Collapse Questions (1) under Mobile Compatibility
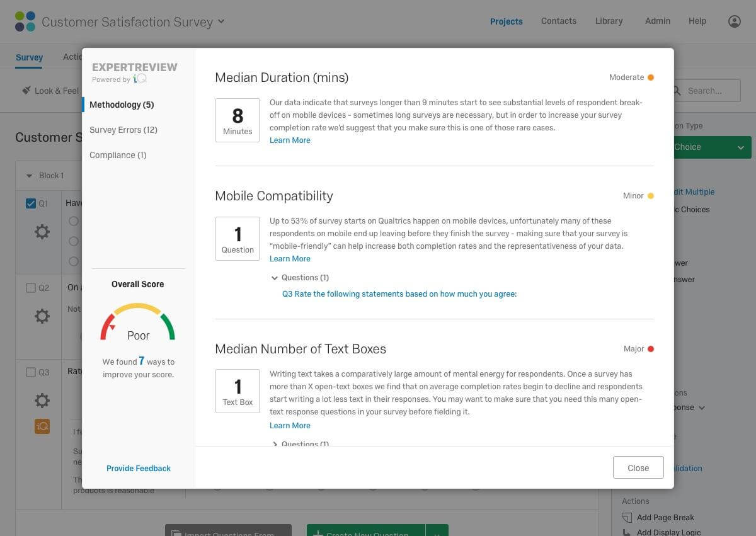The height and width of the screenshot is (536, 756). coord(275,278)
